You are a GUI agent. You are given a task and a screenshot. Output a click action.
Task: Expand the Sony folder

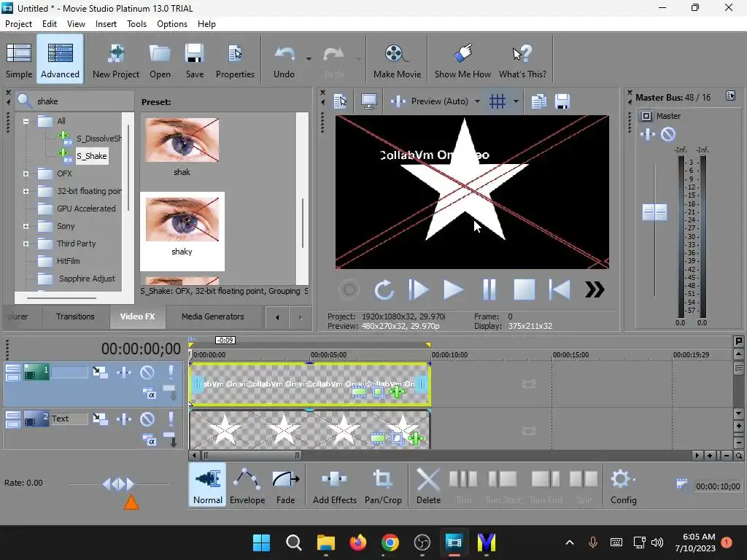click(26, 226)
